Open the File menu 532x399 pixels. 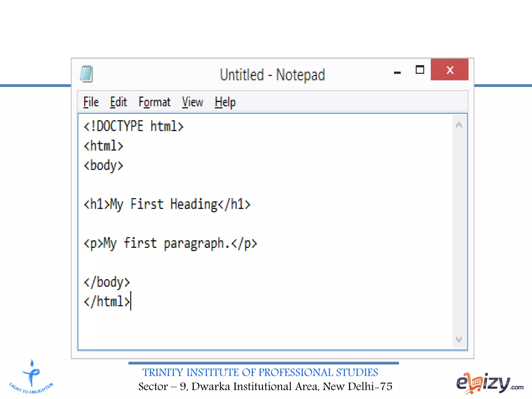tap(91, 102)
